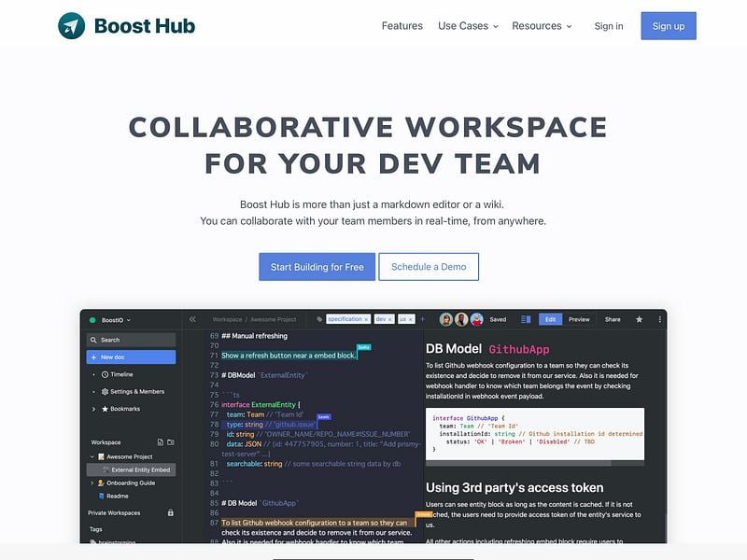747x560 pixels.
Task: Click the Awesome Project folder icon
Action: click(101, 456)
